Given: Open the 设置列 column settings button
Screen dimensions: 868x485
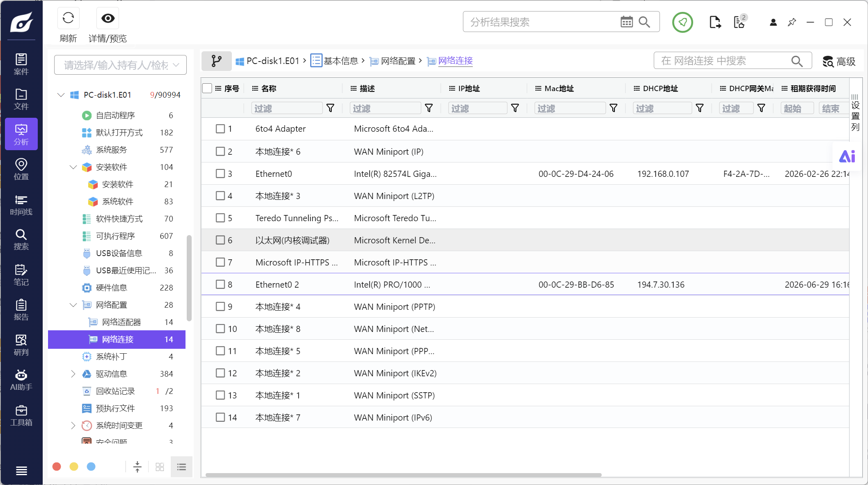Looking at the screenshot, I should coord(855,113).
